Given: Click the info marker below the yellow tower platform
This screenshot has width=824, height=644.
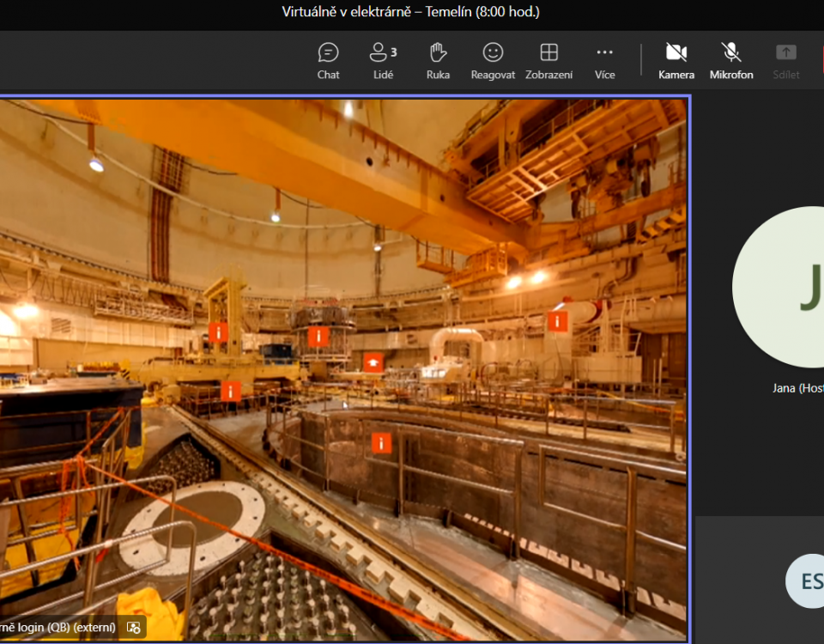Looking at the screenshot, I should point(230,392).
